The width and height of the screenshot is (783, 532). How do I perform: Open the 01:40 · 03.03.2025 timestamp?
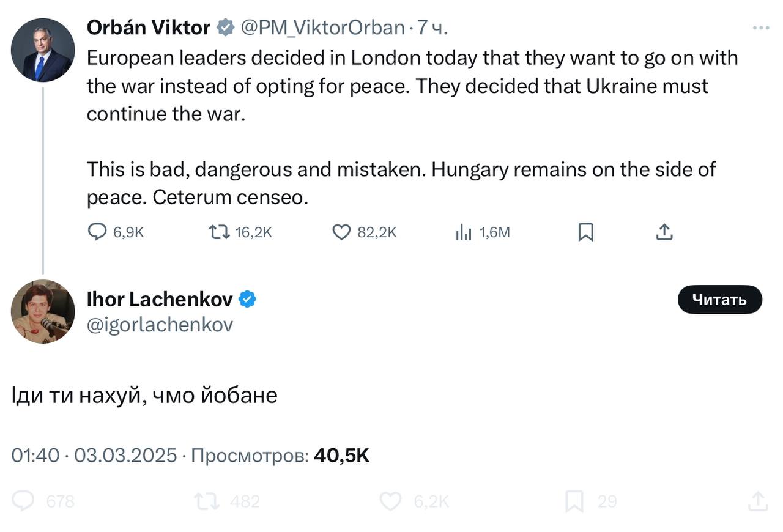tap(94, 456)
